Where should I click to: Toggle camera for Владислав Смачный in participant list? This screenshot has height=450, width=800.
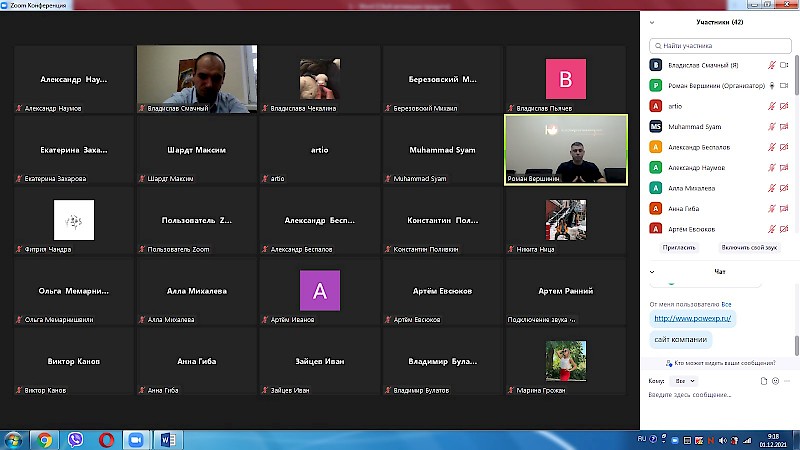pyautogui.click(x=786, y=65)
